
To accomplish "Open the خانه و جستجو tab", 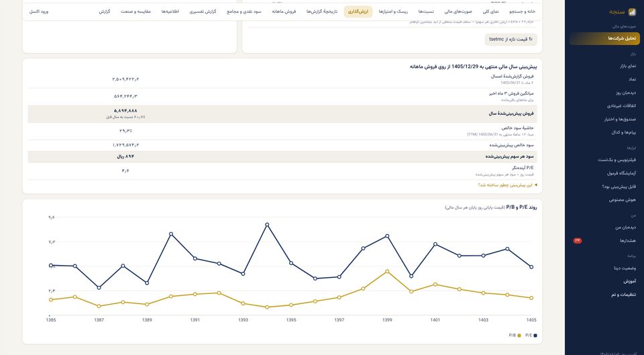I will 523,12.
